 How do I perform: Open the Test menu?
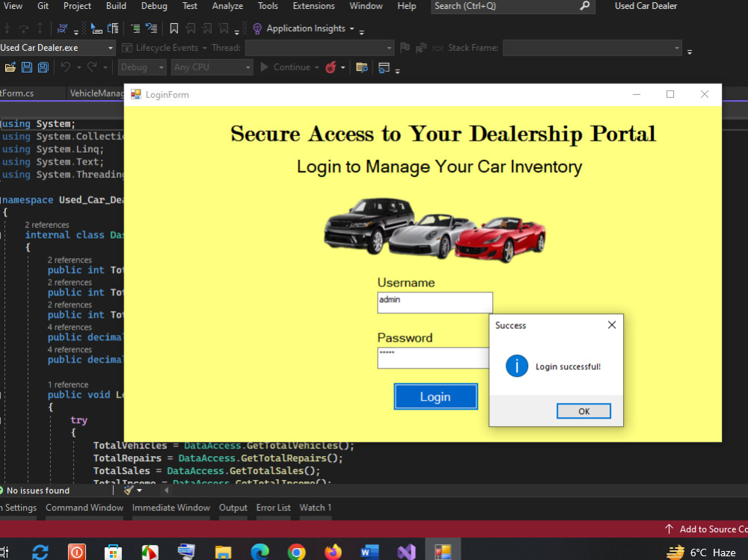pos(189,6)
